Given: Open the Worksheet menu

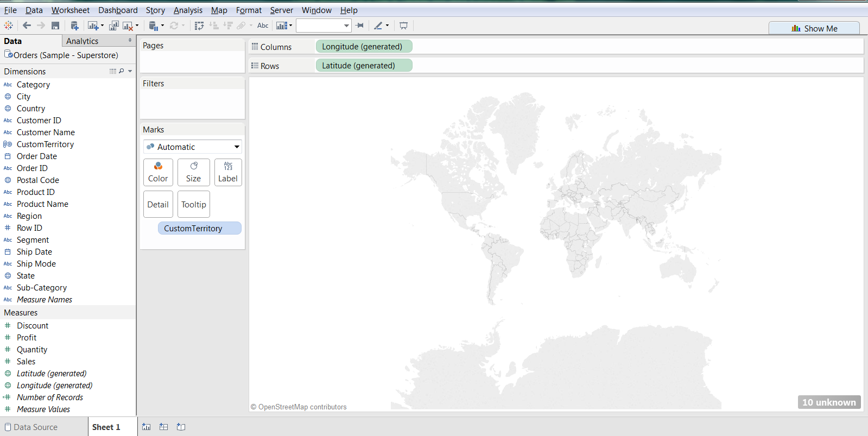Looking at the screenshot, I should coord(71,10).
